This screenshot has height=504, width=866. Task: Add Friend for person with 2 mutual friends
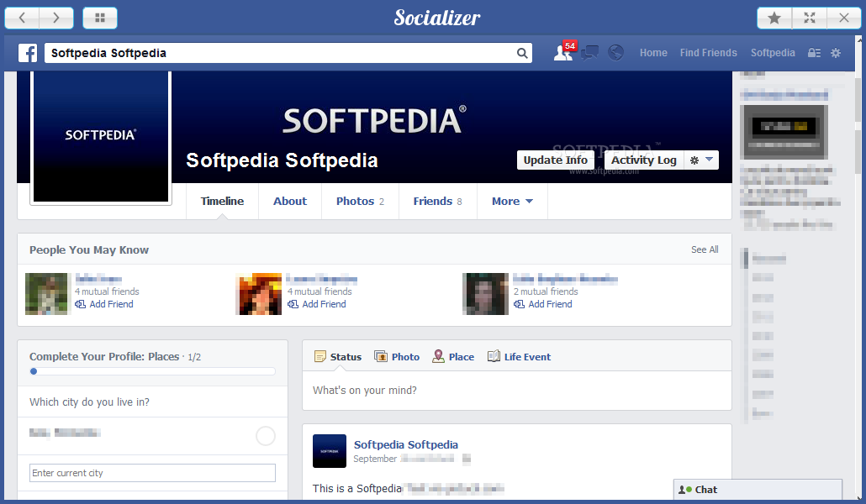click(x=543, y=304)
